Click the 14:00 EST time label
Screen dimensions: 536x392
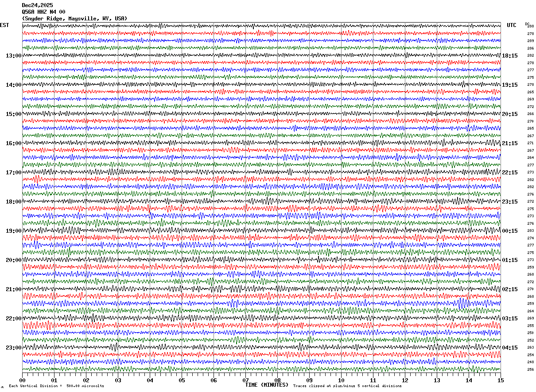click(x=14, y=85)
